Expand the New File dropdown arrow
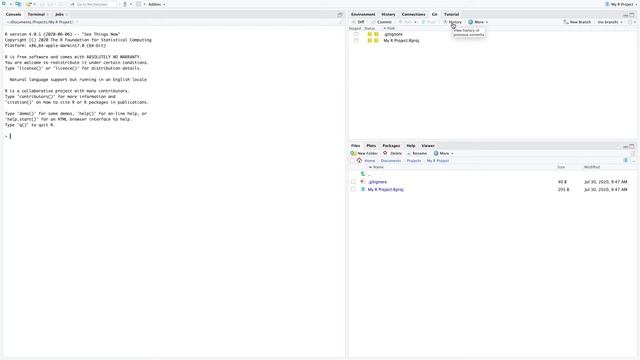The image size is (640, 360). [x=10, y=4]
